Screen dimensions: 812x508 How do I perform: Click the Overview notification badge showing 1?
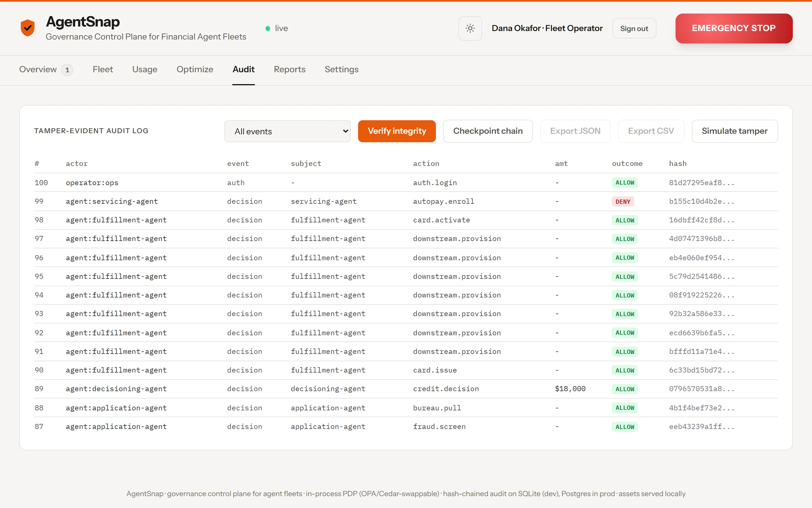[x=67, y=70]
